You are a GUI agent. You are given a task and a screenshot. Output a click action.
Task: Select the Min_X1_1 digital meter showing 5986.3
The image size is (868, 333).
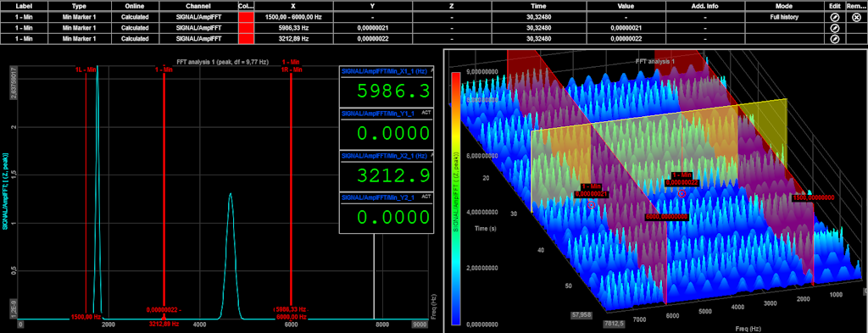[386, 86]
